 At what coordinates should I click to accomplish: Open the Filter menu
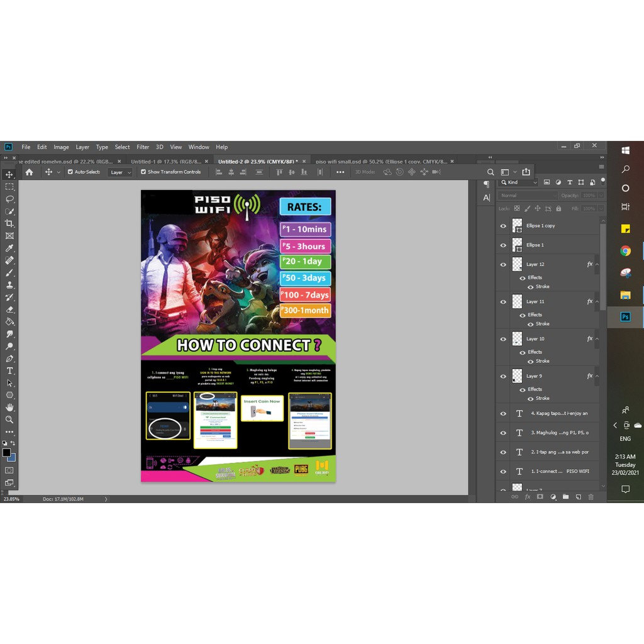[x=143, y=147]
